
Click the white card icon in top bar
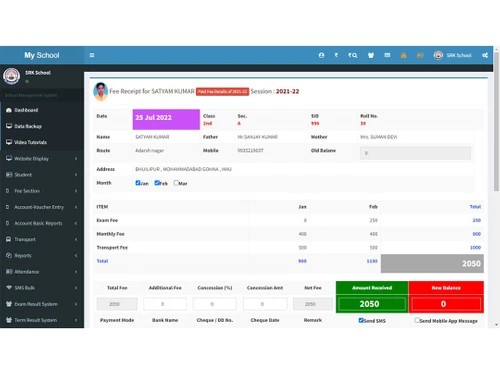pyautogui.click(x=387, y=55)
